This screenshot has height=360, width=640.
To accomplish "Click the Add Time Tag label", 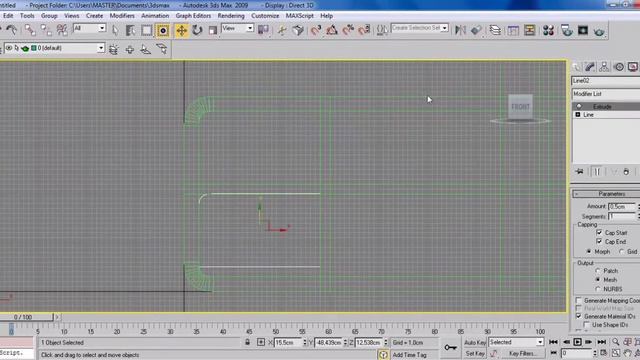I will [409, 355].
